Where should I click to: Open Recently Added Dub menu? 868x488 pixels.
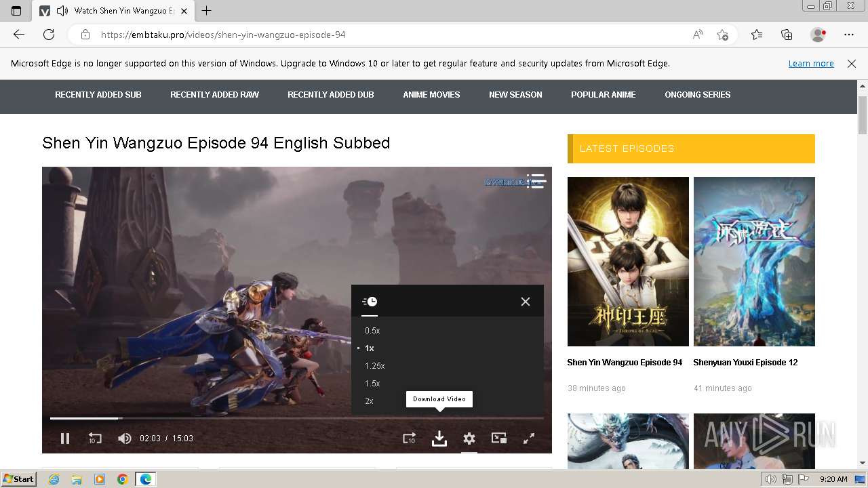[331, 95]
